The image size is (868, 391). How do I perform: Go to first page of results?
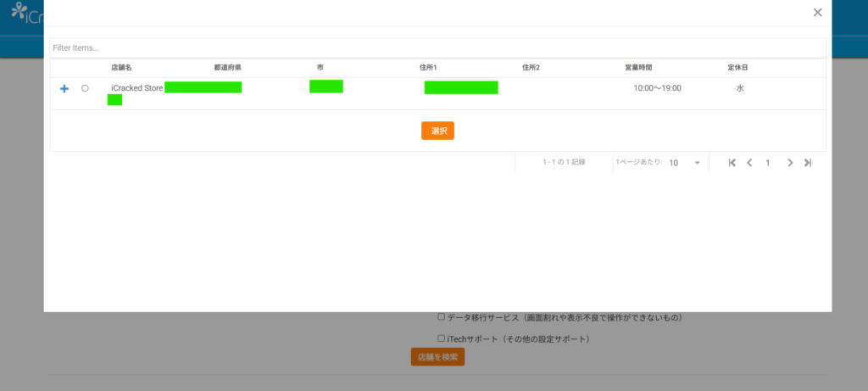click(732, 163)
